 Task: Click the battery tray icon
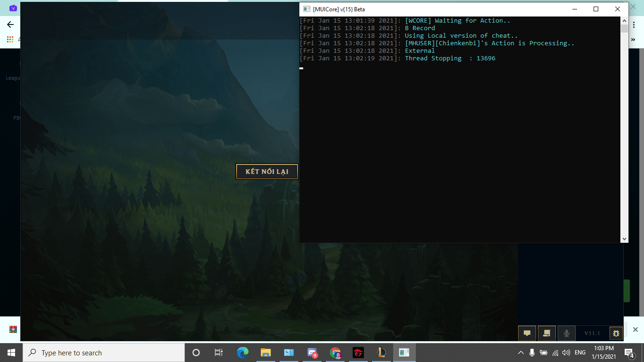[x=544, y=353]
